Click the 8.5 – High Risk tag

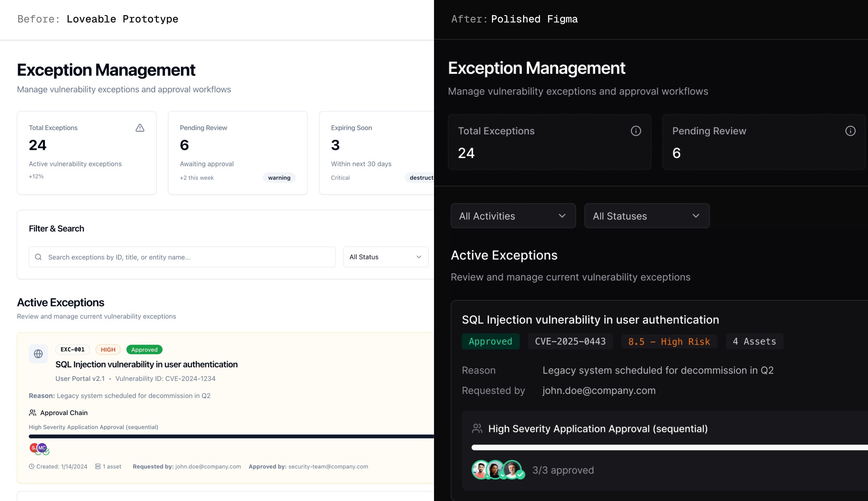(669, 341)
